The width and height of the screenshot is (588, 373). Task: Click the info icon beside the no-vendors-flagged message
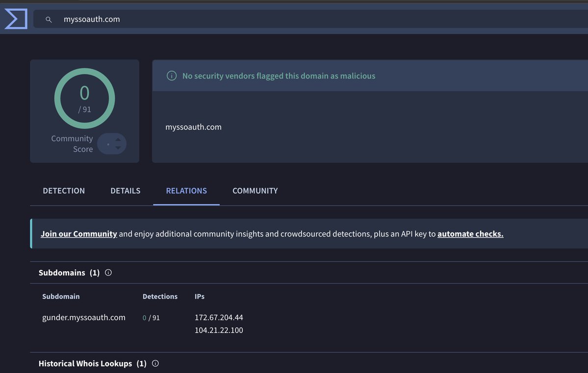pos(171,76)
